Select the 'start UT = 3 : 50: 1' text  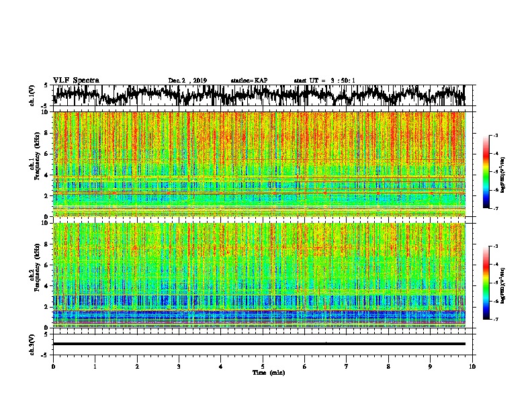(324, 81)
